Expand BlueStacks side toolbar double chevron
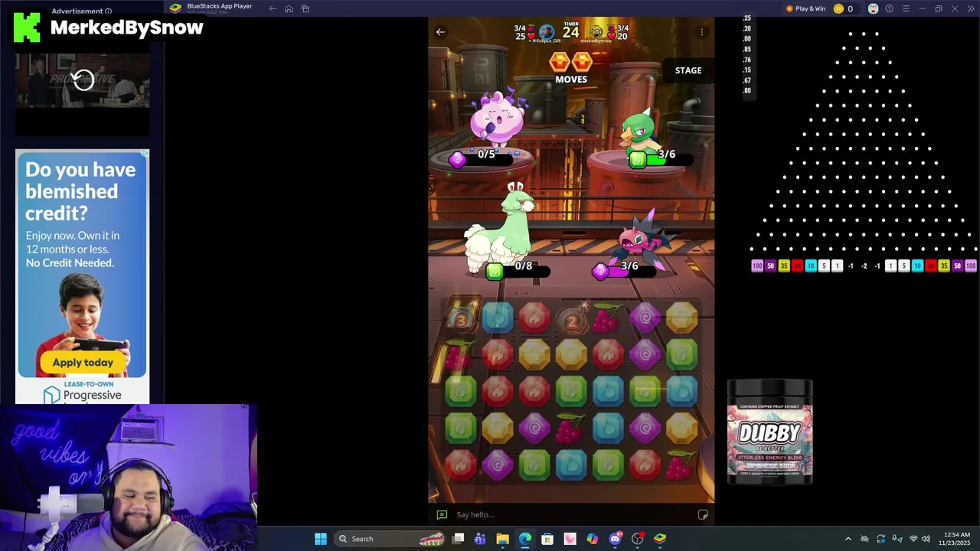The image size is (980, 551). [x=971, y=8]
